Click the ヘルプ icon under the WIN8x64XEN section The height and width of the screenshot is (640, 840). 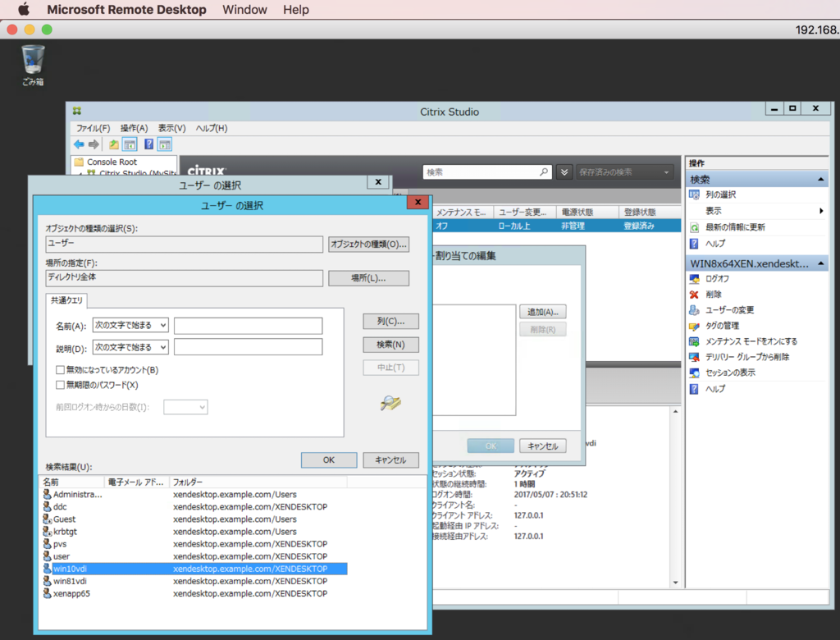pos(694,389)
